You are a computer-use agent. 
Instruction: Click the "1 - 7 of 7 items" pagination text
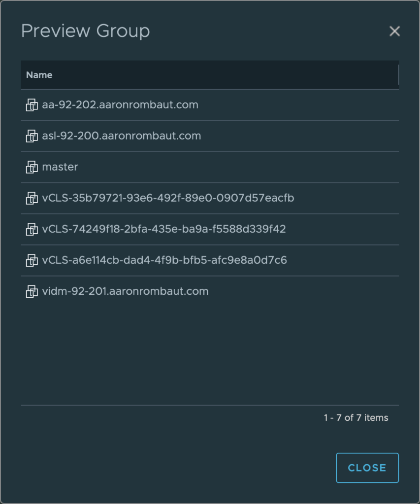(355, 418)
